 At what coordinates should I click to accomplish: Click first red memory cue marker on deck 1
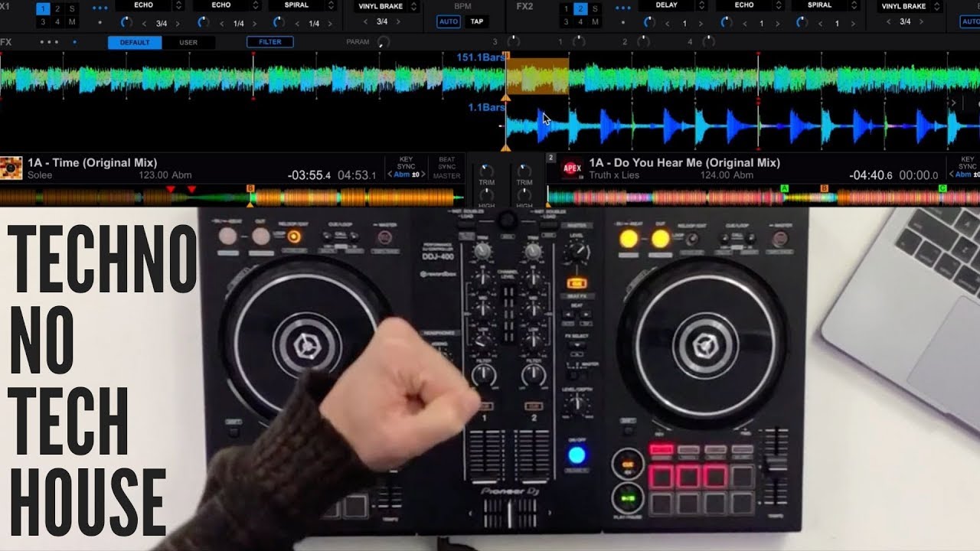(x=171, y=188)
